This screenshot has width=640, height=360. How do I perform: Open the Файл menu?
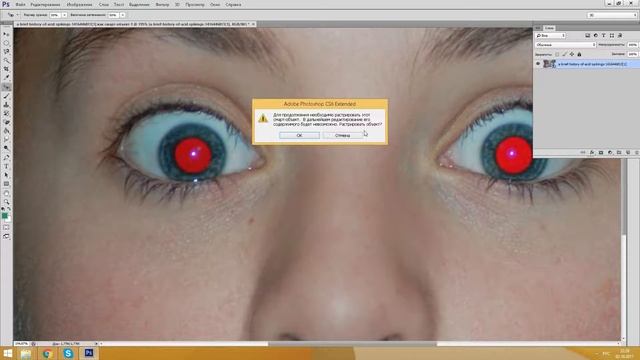click(x=20, y=4)
